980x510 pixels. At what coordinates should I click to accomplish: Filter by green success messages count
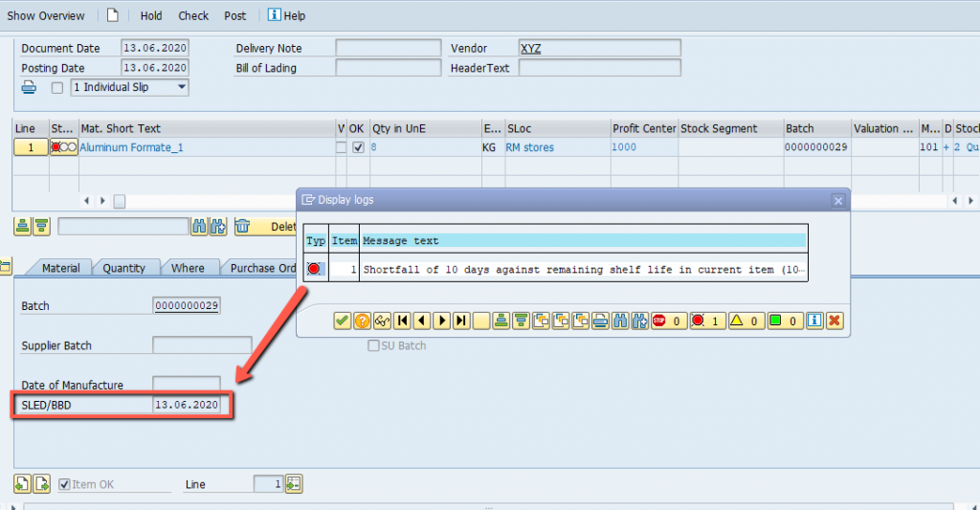785,322
